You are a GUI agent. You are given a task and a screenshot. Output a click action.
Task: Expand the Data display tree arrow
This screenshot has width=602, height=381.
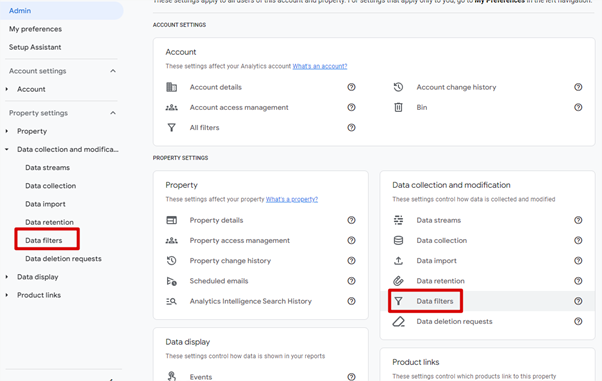coord(7,277)
